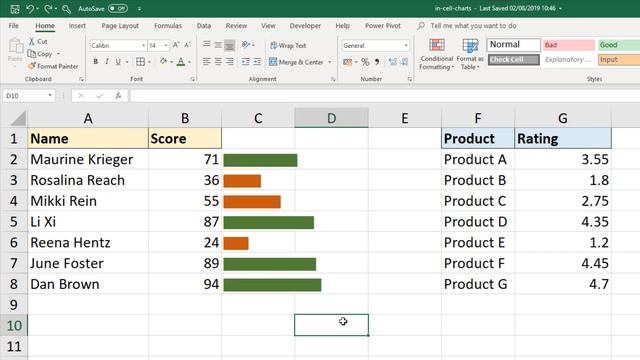
Task: Select column C header
Action: coord(258,118)
